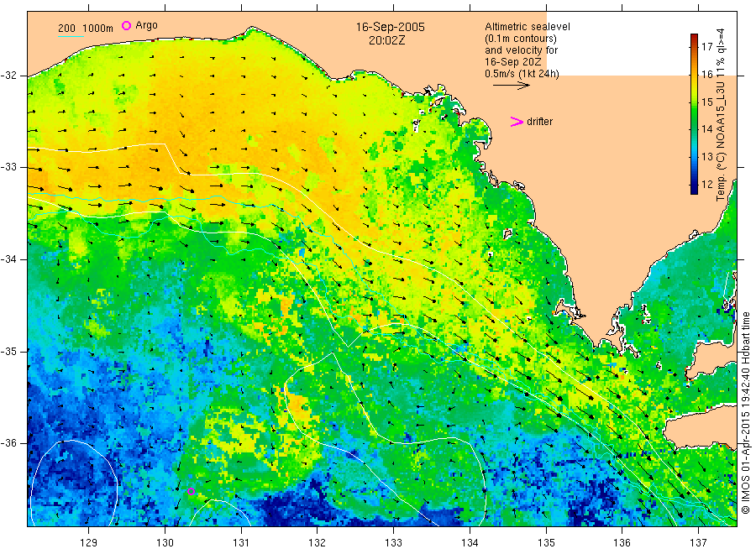Click the dark blue bottom of the color bar
This screenshot has width=756, height=554.
pyautogui.click(x=694, y=191)
